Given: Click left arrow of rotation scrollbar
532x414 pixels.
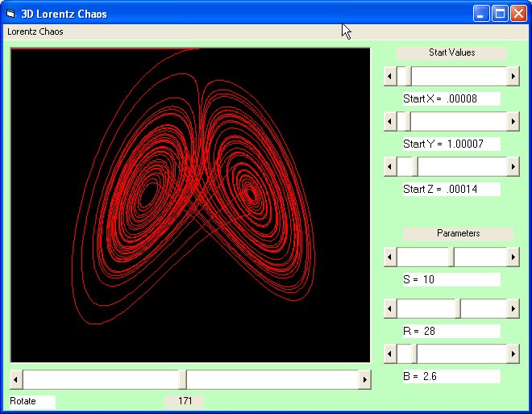Looking at the screenshot, I should pos(17,379).
